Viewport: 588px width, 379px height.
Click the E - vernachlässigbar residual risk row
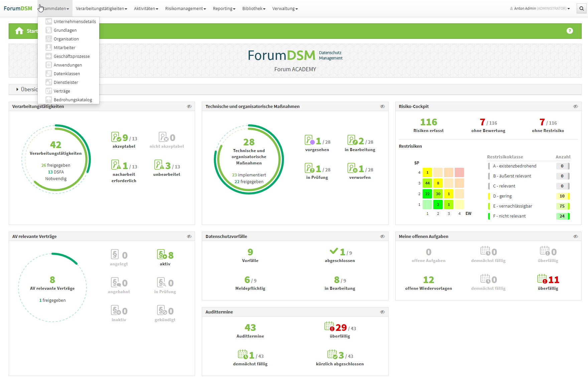512,206
